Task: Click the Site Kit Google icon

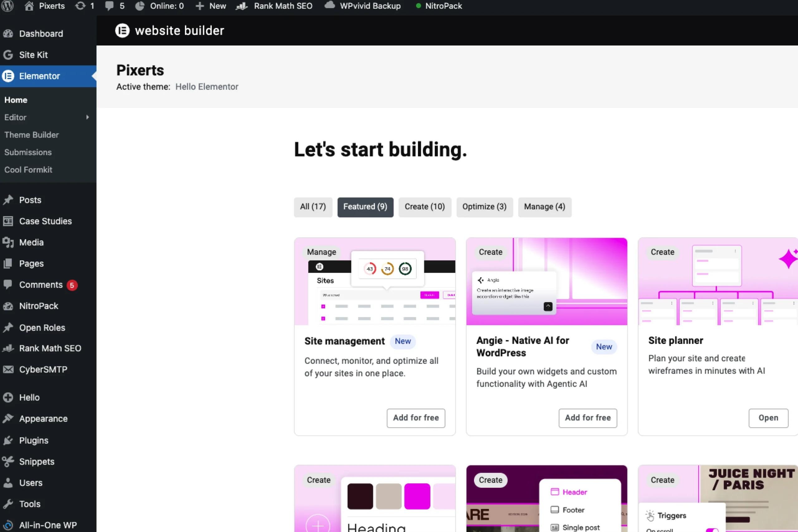Action: 8,55
